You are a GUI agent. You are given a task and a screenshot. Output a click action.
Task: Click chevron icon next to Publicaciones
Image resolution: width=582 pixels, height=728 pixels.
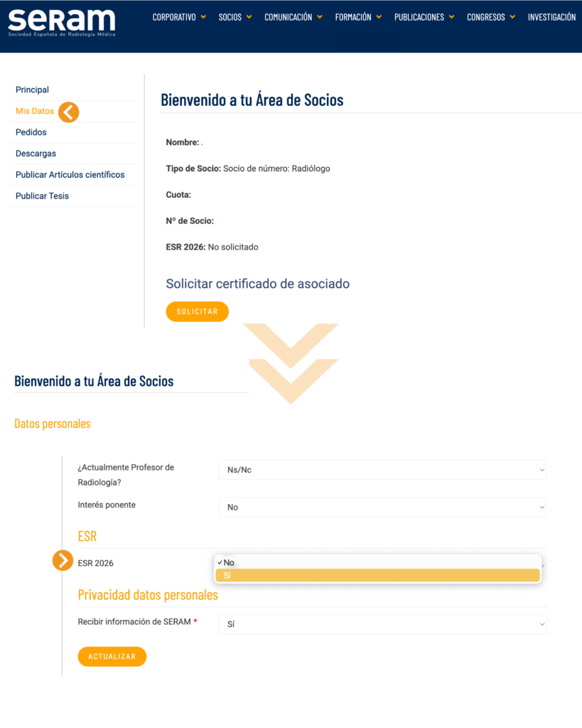pyautogui.click(x=451, y=17)
